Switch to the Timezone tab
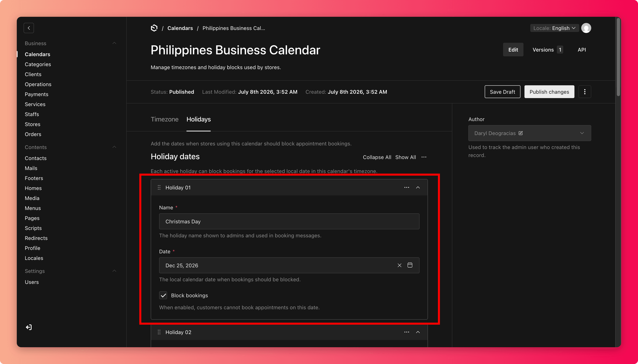Viewport: 638px width, 364px height. pos(164,119)
